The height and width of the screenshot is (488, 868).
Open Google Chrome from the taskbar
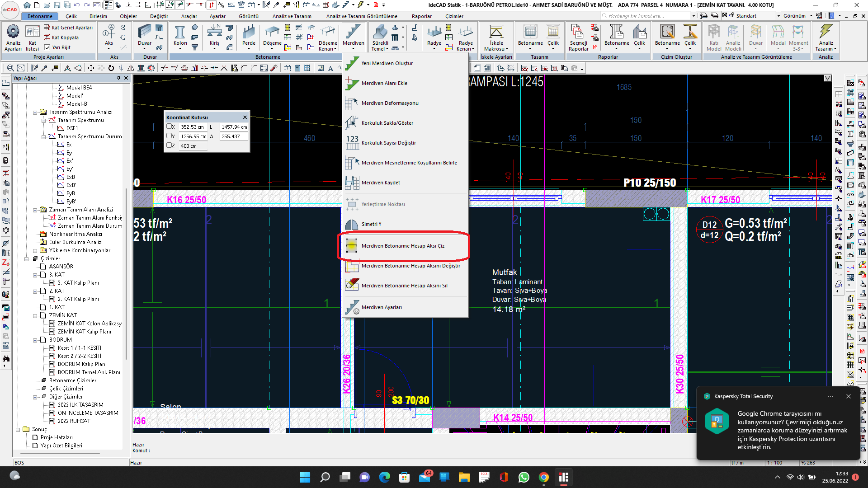click(x=543, y=477)
